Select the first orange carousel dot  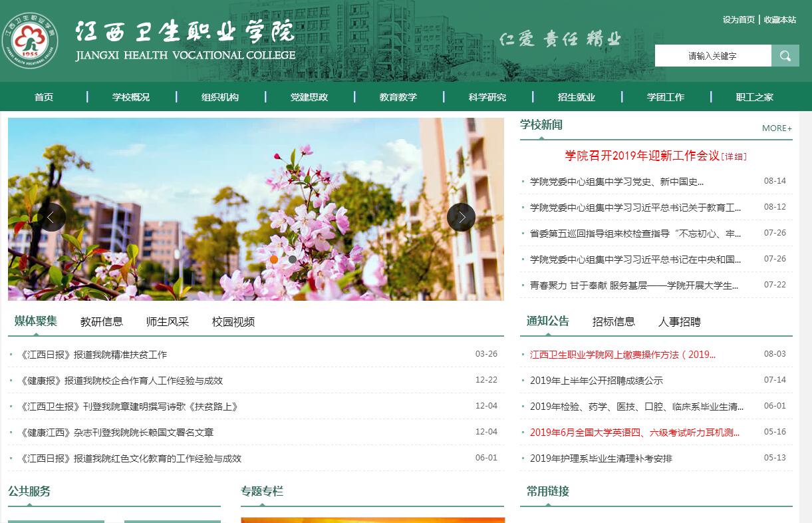tap(274, 260)
